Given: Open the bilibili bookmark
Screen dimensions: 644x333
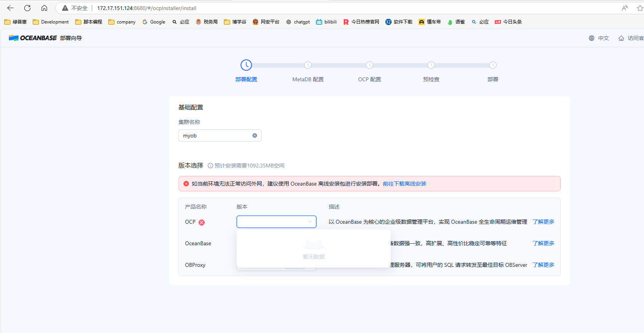Looking at the screenshot, I should click(326, 22).
